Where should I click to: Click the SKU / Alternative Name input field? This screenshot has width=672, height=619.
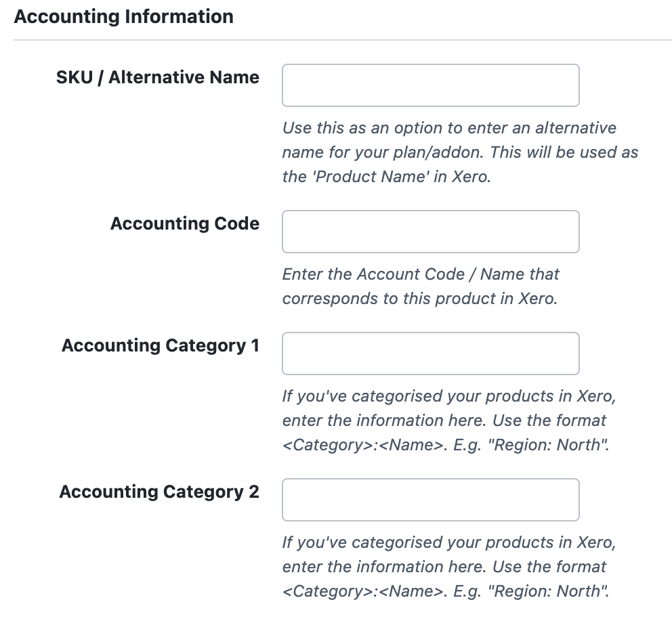tap(430, 85)
